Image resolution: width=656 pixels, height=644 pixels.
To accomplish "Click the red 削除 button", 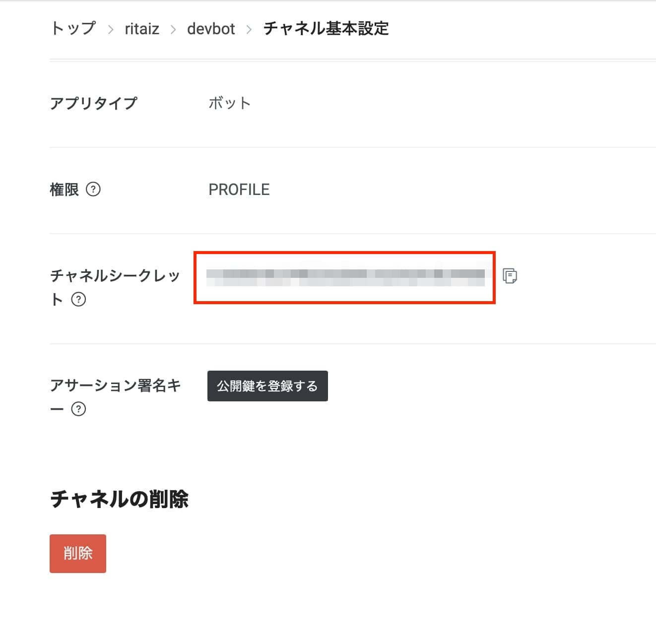I will tap(78, 554).
